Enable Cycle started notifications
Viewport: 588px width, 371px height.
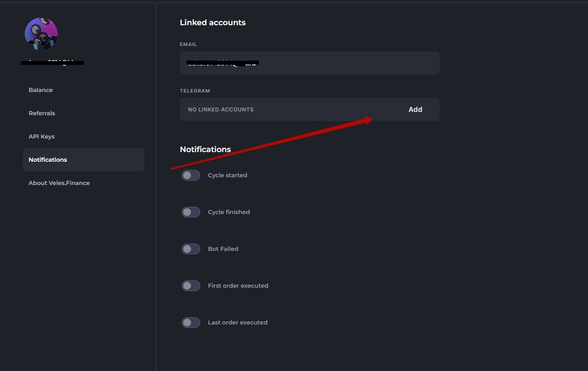point(191,175)
